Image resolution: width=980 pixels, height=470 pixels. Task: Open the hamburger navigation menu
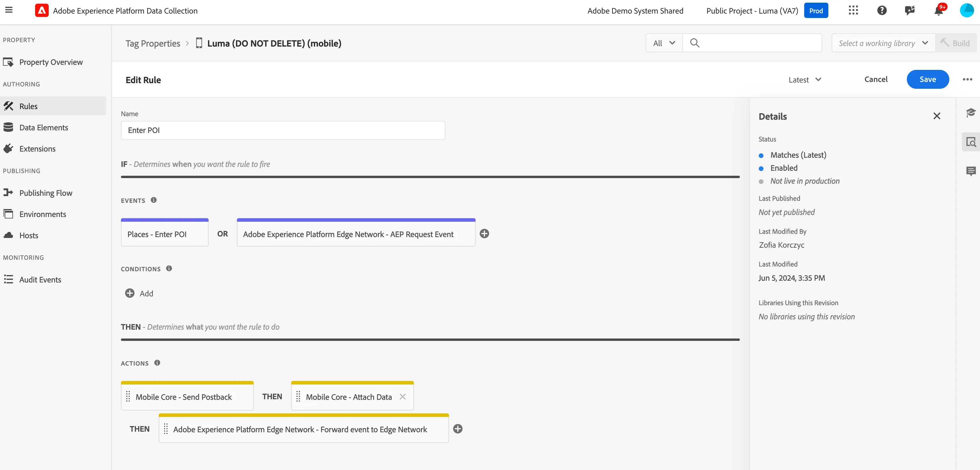(x=9, y=10)
